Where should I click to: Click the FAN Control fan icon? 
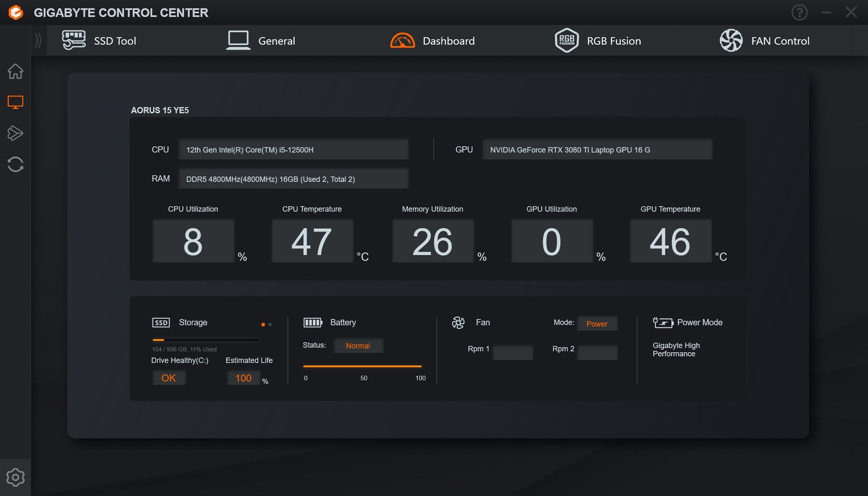pyautogui.click(x=731, y=40)
